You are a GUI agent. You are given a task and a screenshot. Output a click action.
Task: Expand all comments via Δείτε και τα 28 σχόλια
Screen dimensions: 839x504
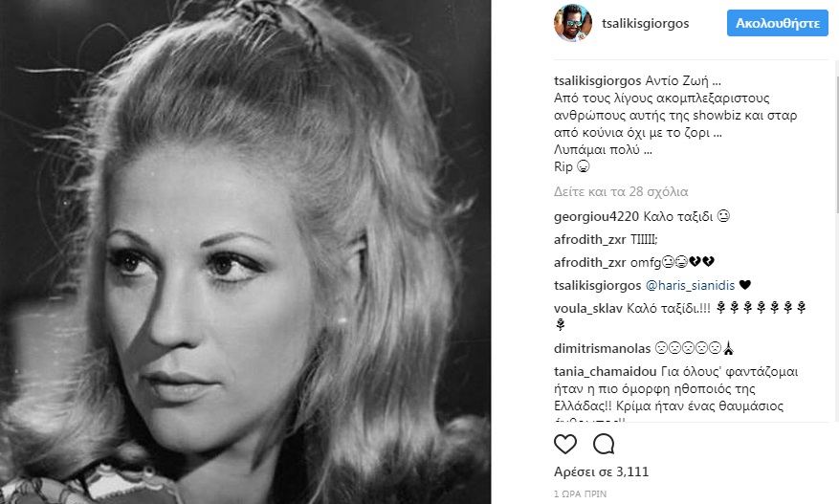coord(621,191)
